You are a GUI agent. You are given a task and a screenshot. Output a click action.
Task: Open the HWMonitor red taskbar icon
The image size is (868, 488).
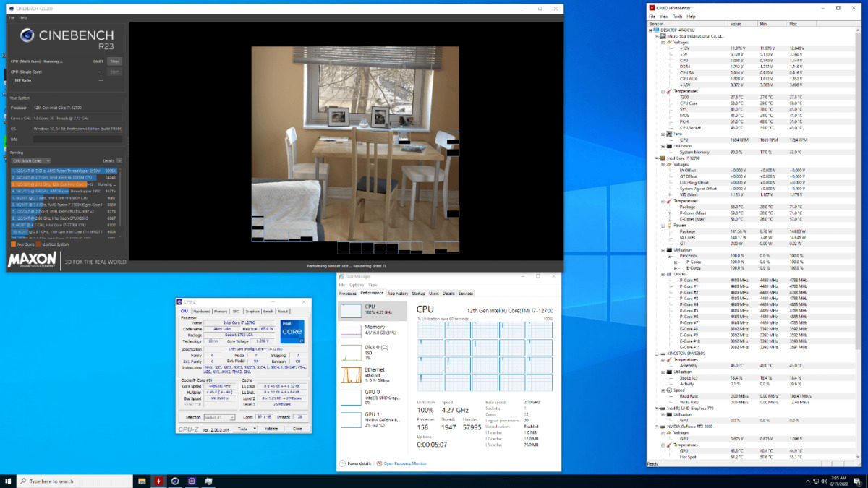point(158,481)
